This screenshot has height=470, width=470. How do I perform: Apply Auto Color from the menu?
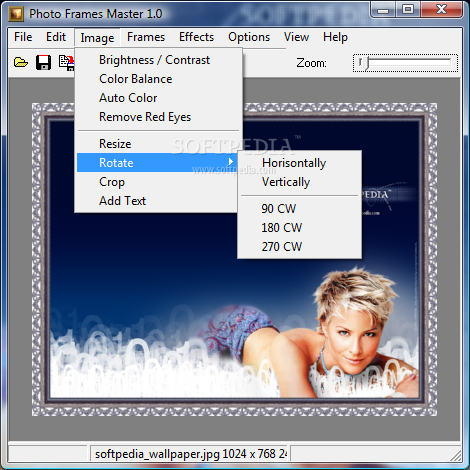tap(159, 98)
